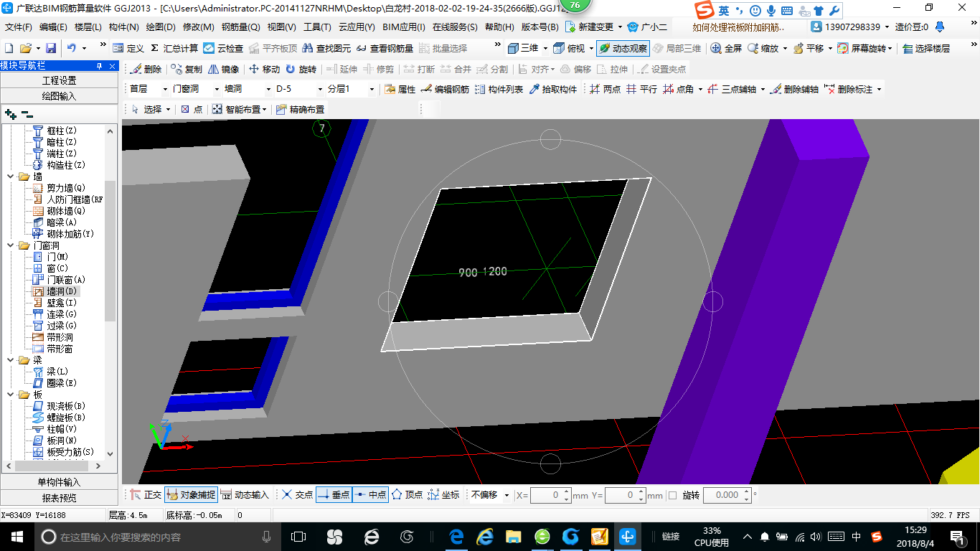Screen dimensions: 980x551
Task: Click the 工程设置 project settings button
Action: 59,80
